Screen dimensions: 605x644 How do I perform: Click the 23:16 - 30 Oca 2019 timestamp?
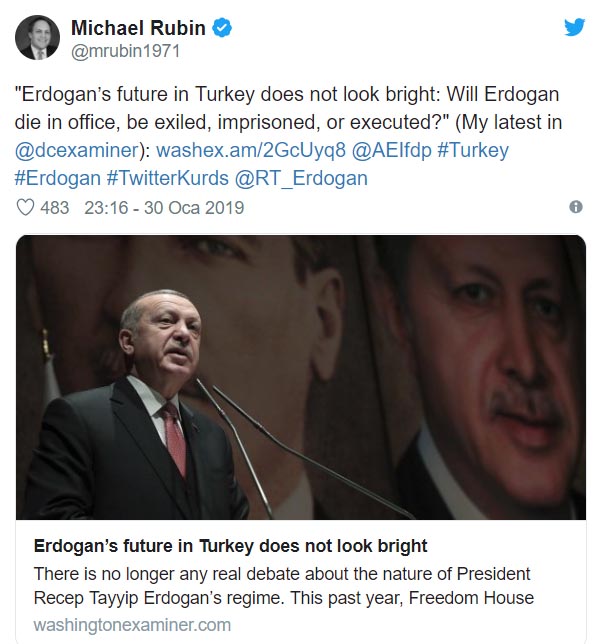pos(164,208)
